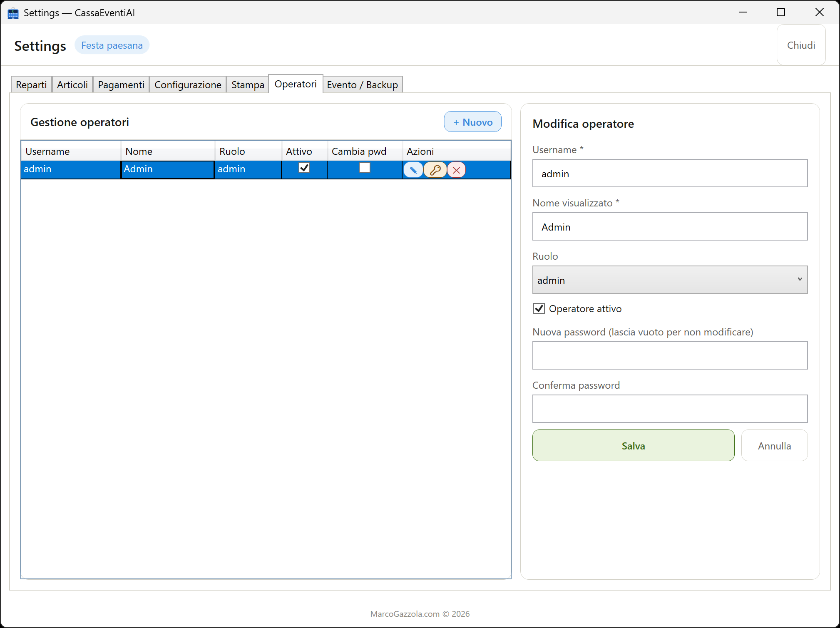Select the admin username cell in table
Screen dimensions: 840x628
[x=71, y=169]
